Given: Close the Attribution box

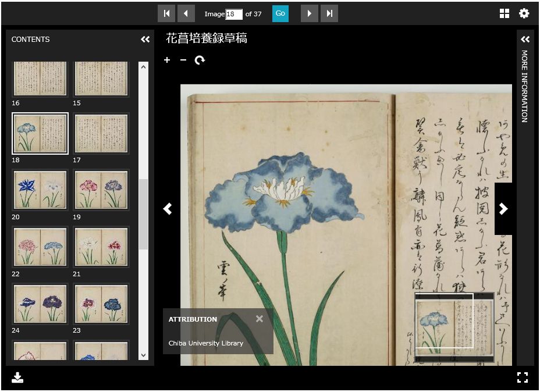Looking at the screenshot, I should (260, 319).
